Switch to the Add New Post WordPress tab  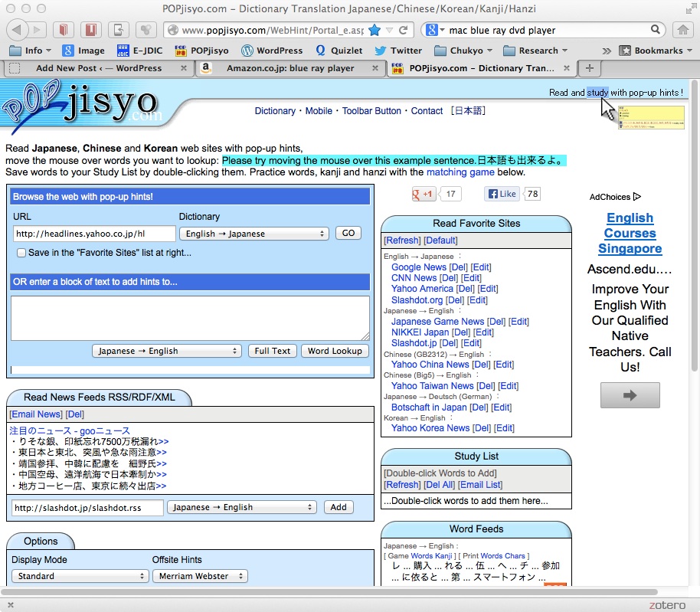click(x=98, y=68)
